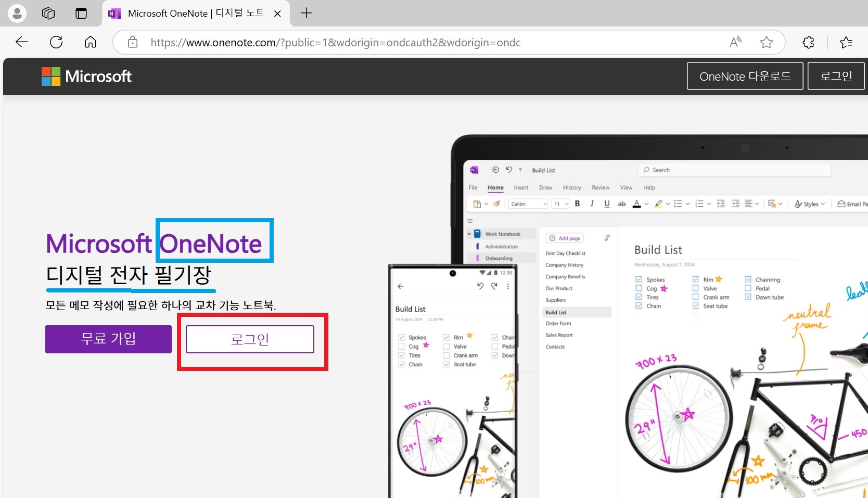Toggle the Valve checkbox on laptop Build List
The width and height of the screenshot is (868, 498).
click(695, 288)
